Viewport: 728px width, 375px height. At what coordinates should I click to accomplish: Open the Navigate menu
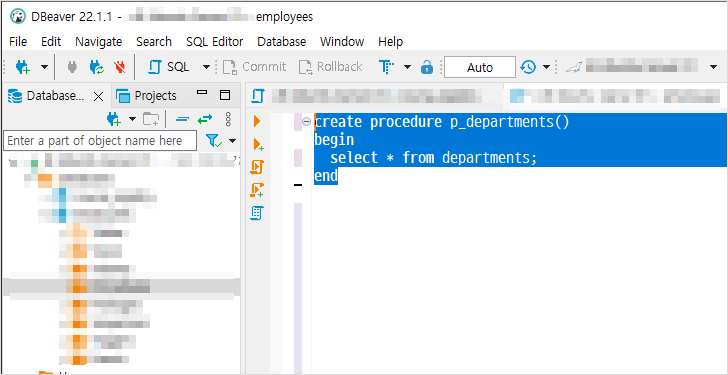coord(98,42)
